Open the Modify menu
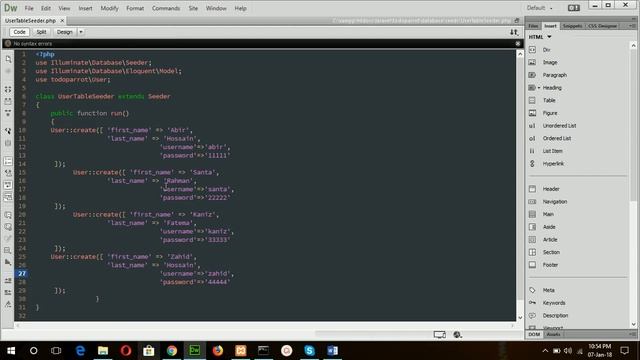 click(109, 8)
